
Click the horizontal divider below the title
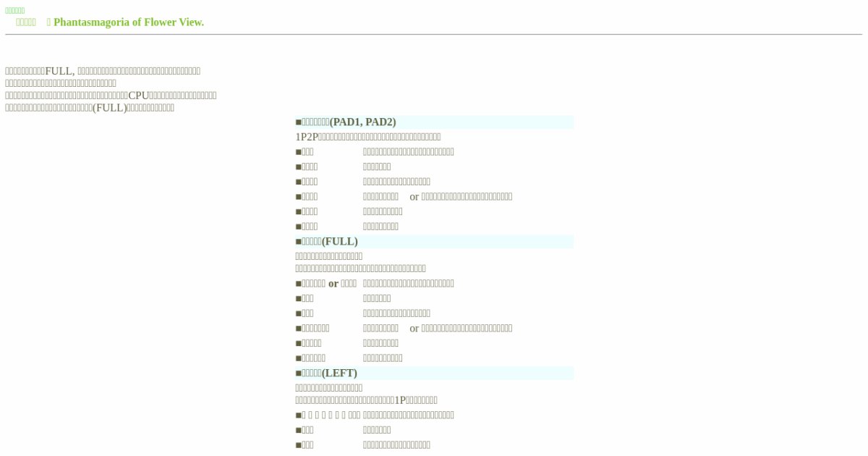point(434,34)
